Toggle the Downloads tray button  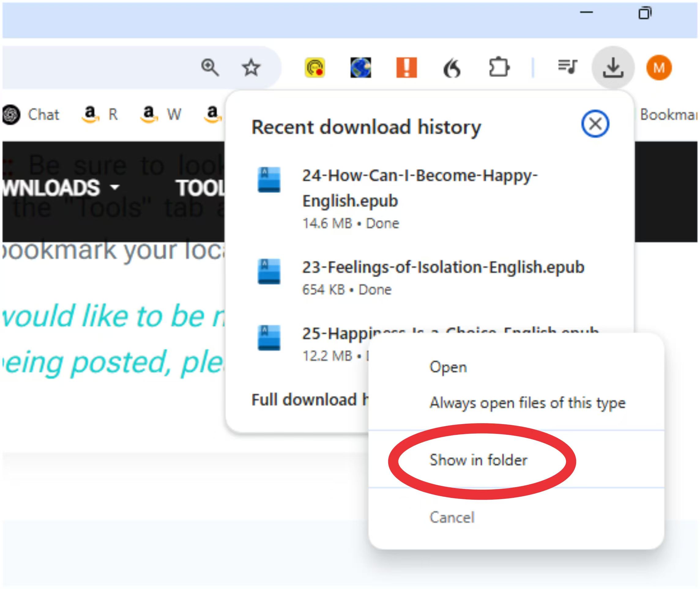pyautogui.click(x=613, y=67)
